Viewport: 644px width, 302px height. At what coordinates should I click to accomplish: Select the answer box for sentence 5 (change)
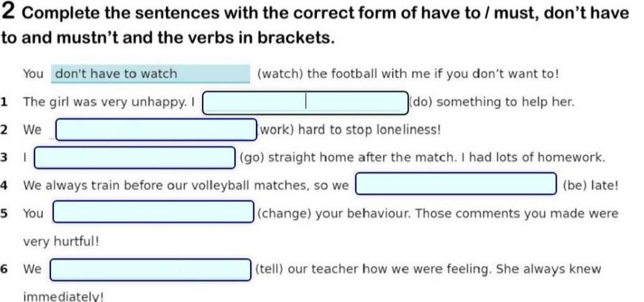153,211
